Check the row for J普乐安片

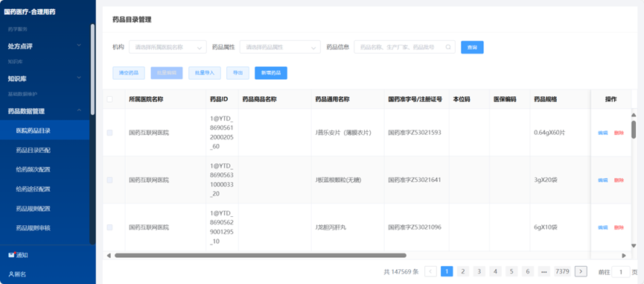tap(109, 133)
